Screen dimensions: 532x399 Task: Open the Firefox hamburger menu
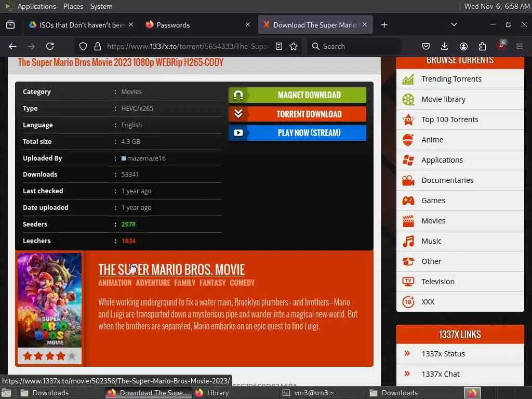(x=520, y=46)
